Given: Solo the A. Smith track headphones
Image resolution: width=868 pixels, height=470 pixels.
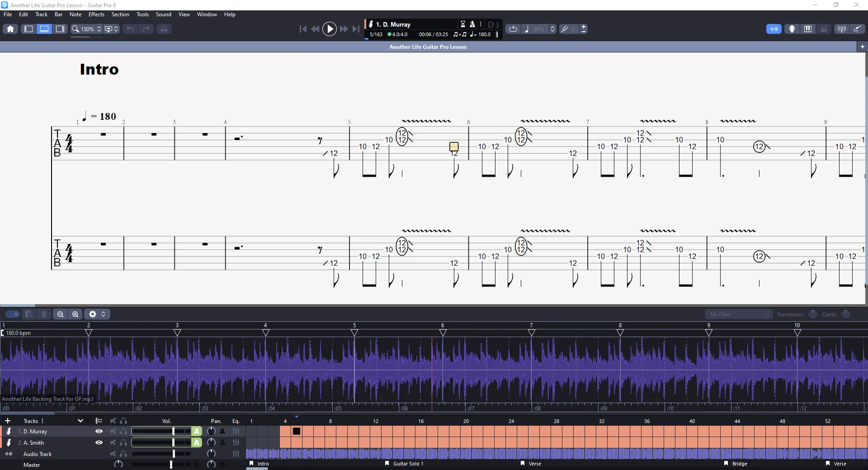Looking at the screenshot, I should 123,442.
